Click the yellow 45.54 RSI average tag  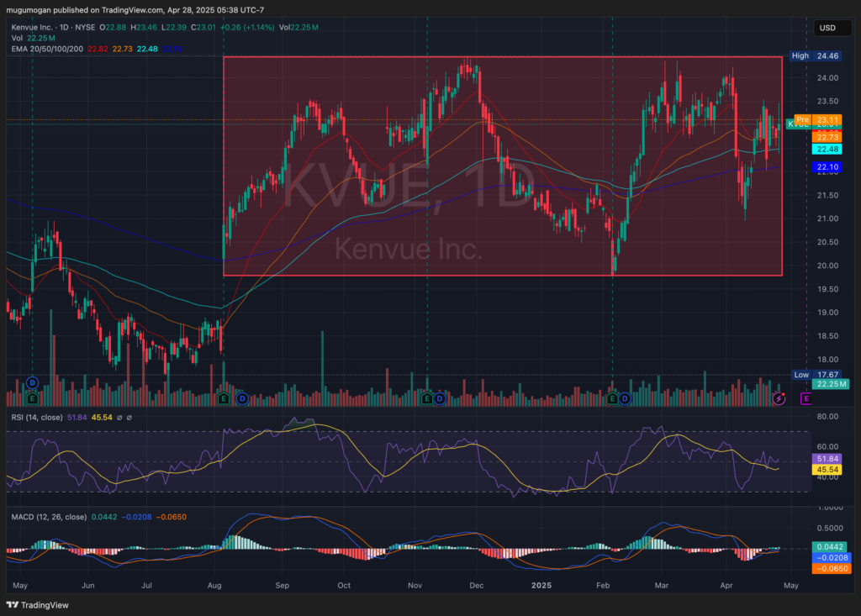coord(827,470)
